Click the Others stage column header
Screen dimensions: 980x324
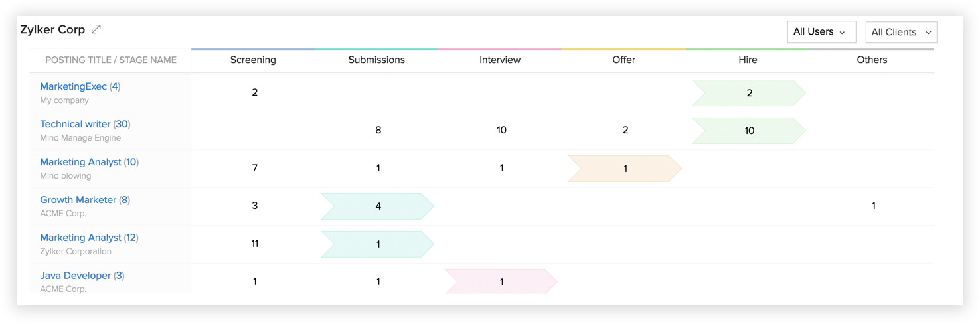(872, 60)
